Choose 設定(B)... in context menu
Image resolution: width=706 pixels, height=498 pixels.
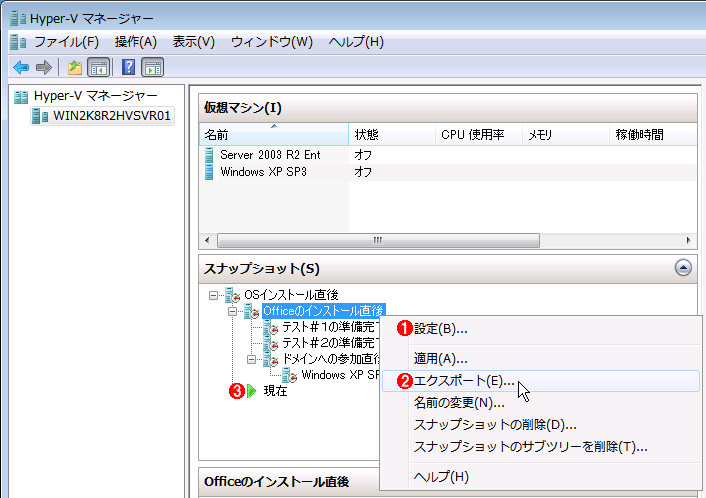click(x=540, y=329)
